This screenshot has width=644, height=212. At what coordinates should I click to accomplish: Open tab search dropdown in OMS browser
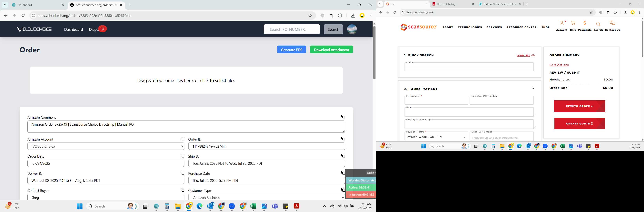tap(5, 5)
